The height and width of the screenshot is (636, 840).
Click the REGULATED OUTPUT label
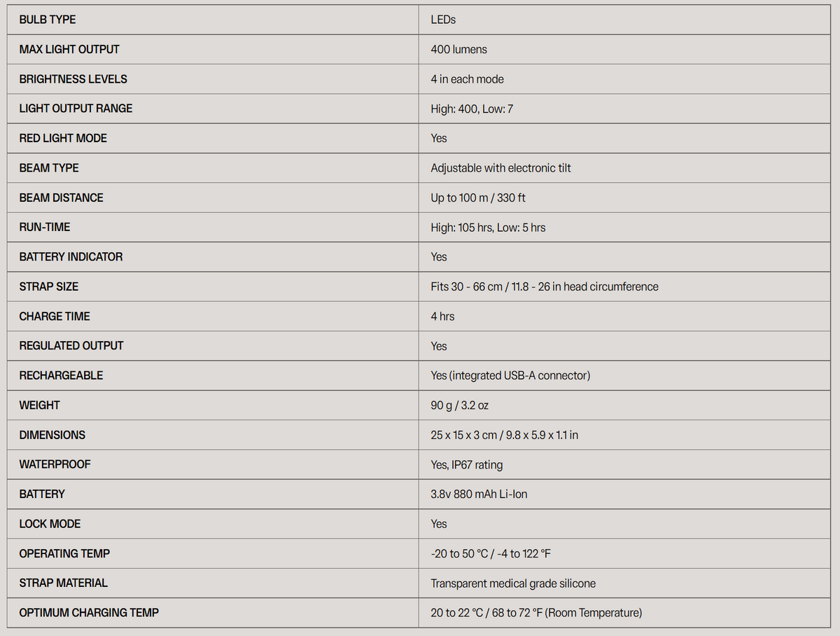click(71, 346)
